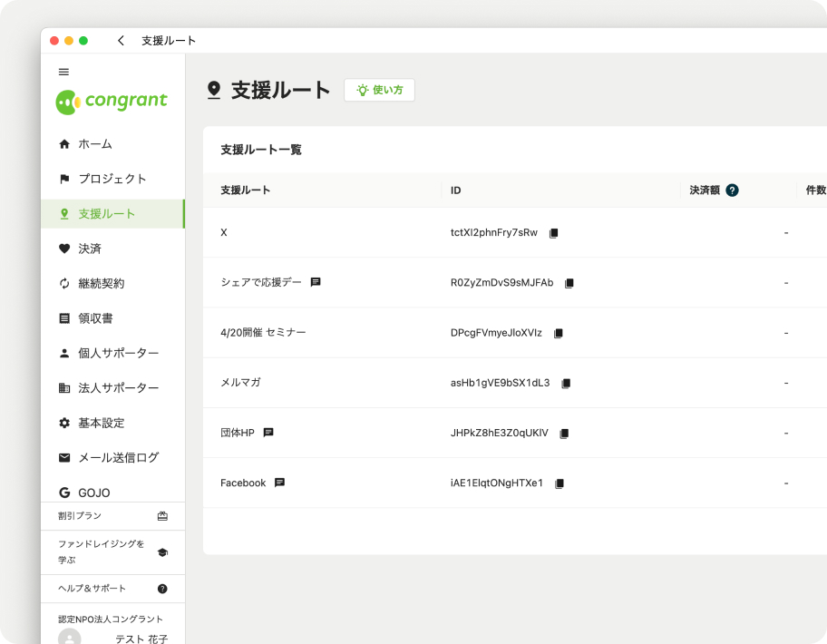
Task: Open 領収書 section
Action: tap(95, 318)
